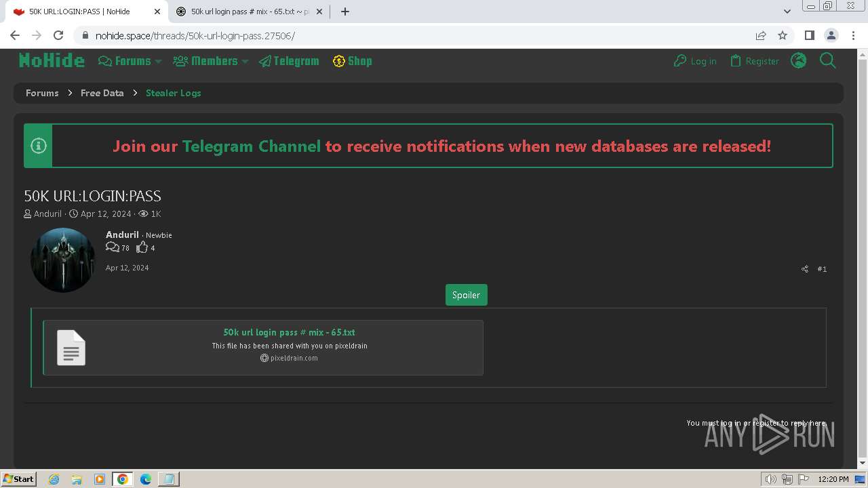Reload the page

[58, 35]
